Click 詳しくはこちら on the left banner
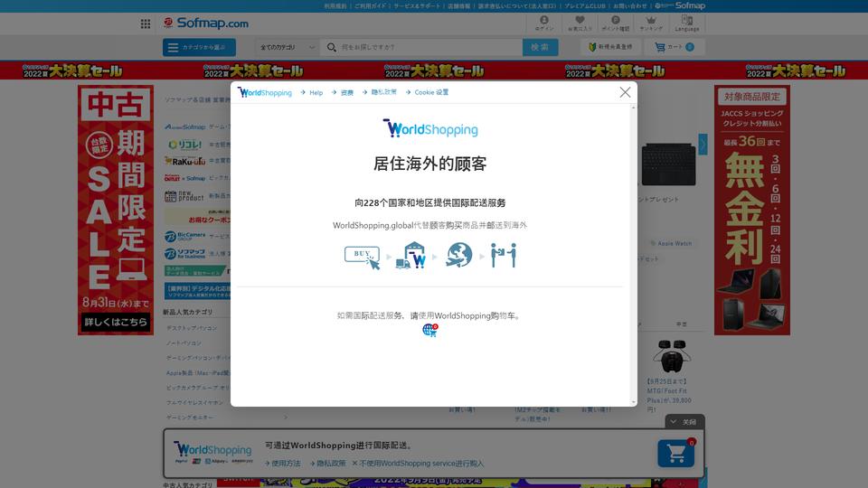Viewport: 868px width, 488px height. pos(116,322)
